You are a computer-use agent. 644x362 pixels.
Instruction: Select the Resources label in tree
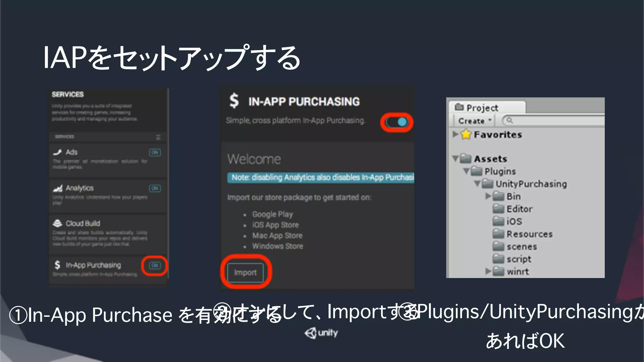(x=530, y=234)
